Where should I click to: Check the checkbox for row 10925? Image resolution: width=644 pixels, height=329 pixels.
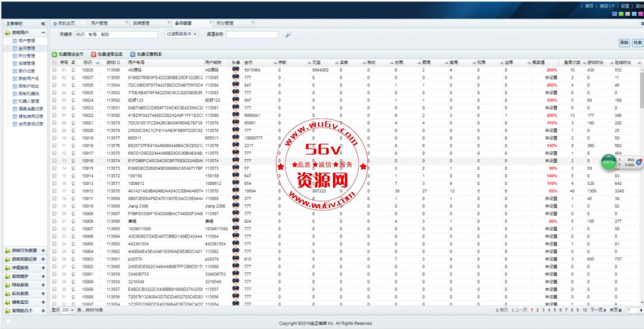[54, 93]
